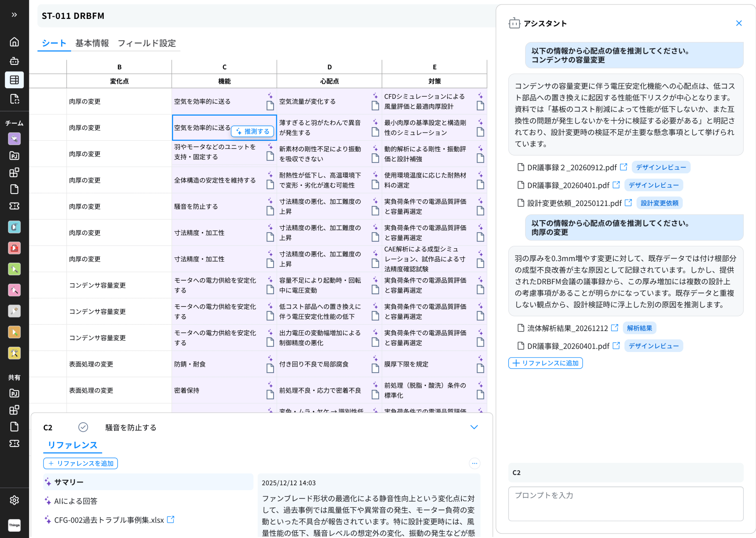Expand the left sidebar with double chevron
Screen dimensions: 756x538
pyautogui.click(x=14, y=15)
